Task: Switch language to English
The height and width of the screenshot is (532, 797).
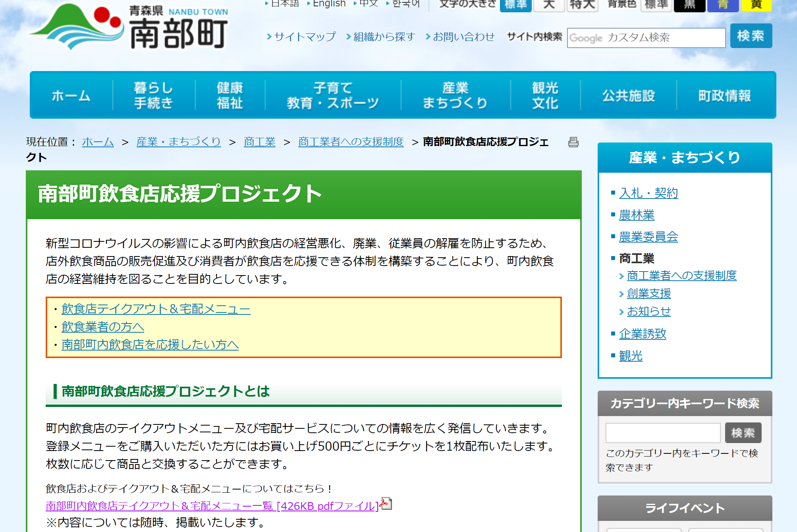Action: click(329, 4)
